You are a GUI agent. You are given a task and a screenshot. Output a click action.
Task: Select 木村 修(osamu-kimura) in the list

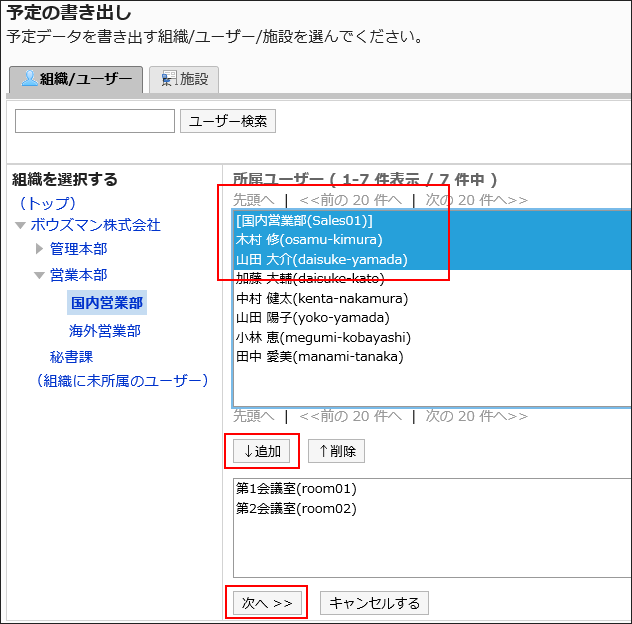(432, 240)
